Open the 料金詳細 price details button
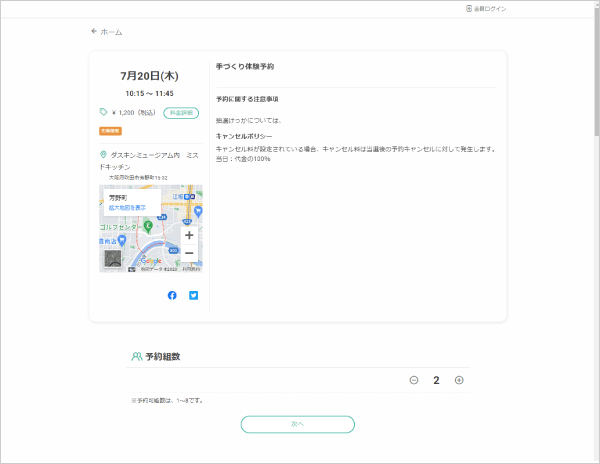 (181, 113)
